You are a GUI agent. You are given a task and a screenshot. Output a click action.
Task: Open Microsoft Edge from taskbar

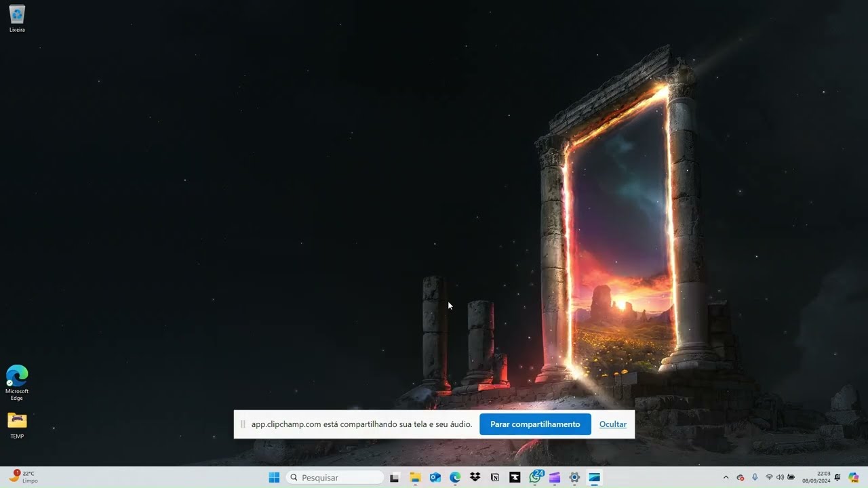(x=455, y=478)
